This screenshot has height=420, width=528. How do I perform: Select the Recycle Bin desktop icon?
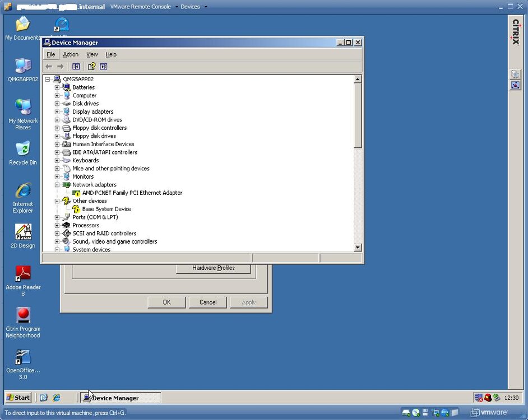click(23, 153)
